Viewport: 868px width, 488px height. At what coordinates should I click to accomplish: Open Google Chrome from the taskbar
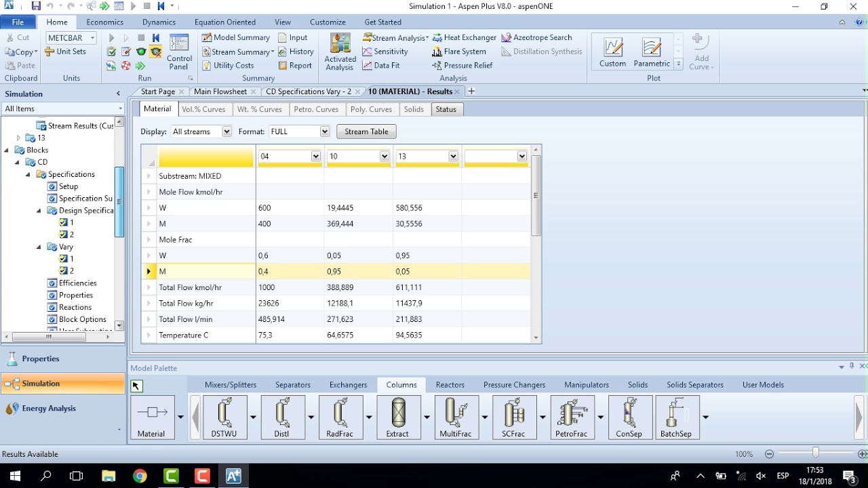(140, 476)
